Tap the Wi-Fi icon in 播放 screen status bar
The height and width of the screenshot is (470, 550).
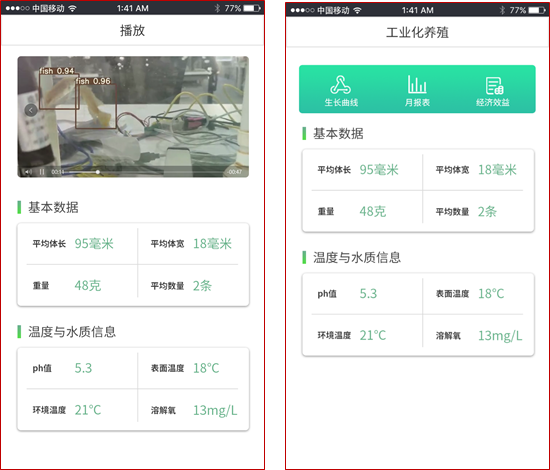[x=72, y=8]
